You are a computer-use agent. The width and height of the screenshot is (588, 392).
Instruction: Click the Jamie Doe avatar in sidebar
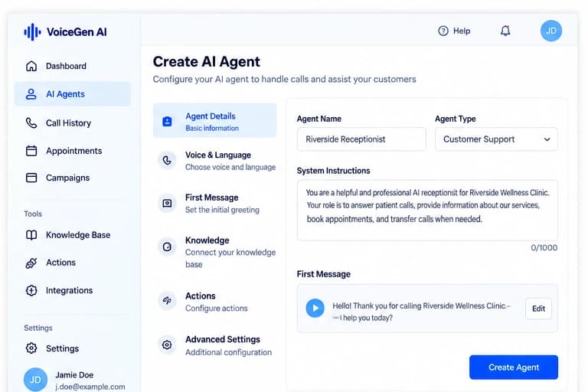35,380
